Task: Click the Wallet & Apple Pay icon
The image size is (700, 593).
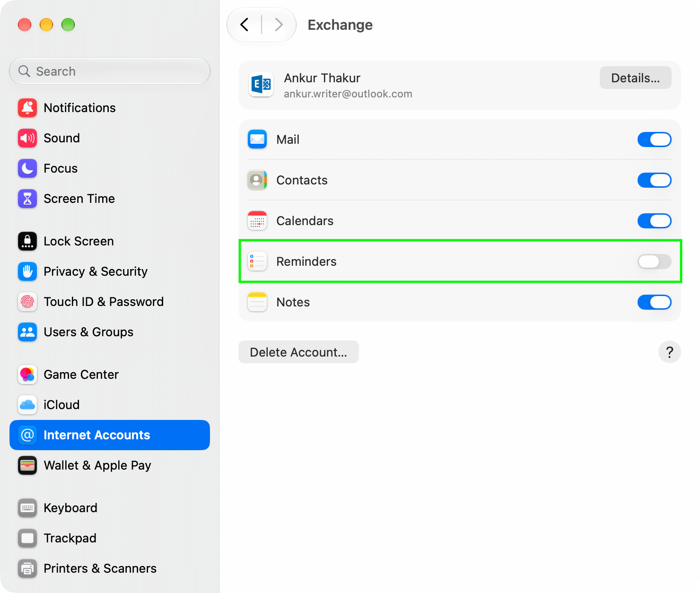Action: tap(27, 465)
